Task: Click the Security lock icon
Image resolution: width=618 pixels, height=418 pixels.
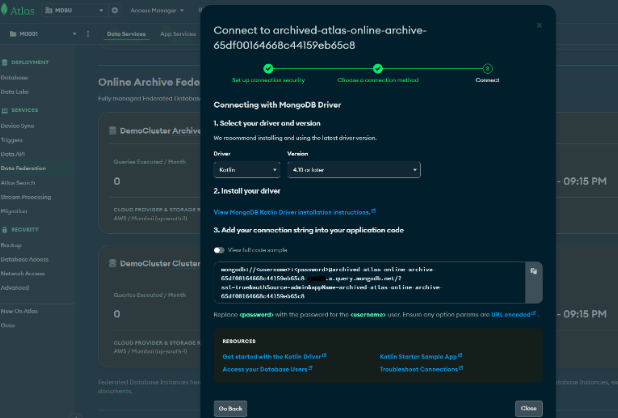Action: [5, 230]
